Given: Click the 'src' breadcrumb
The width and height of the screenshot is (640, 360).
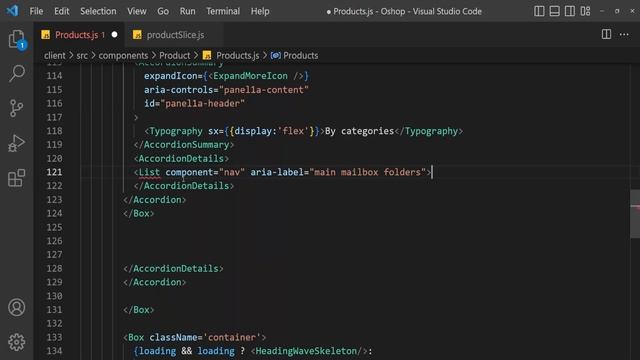Looking at the screenshot, I should pyautogui.click(x=82, y=56).
